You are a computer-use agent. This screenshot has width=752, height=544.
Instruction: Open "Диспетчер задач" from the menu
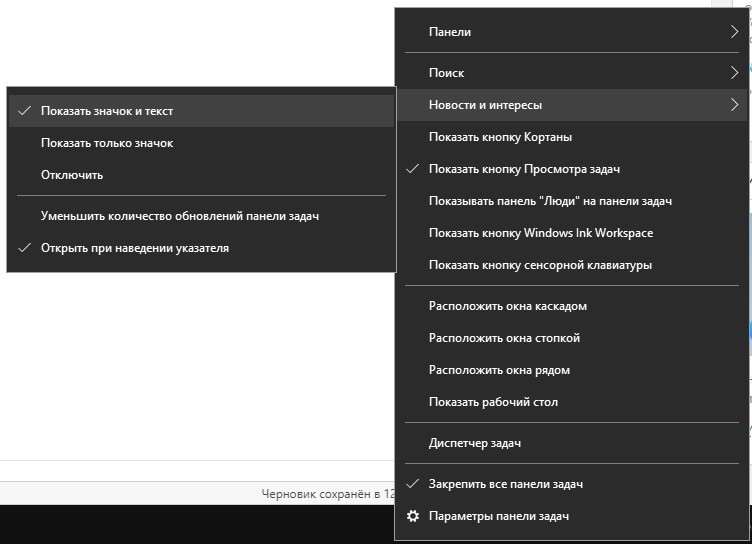(474, 443)
